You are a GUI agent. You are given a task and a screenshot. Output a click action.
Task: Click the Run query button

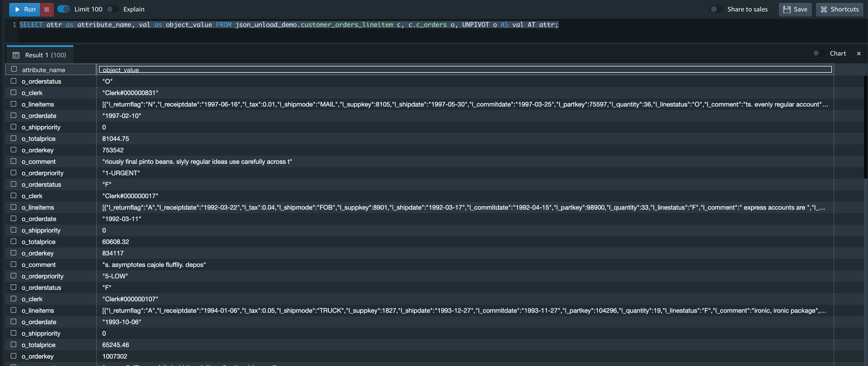[25, 9]
